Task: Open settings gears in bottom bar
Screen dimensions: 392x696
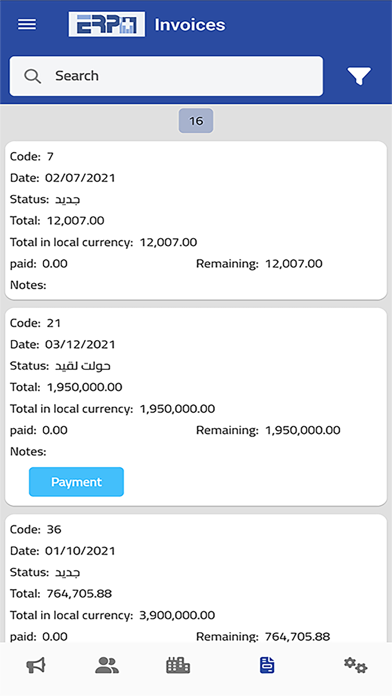Action: 355,665
